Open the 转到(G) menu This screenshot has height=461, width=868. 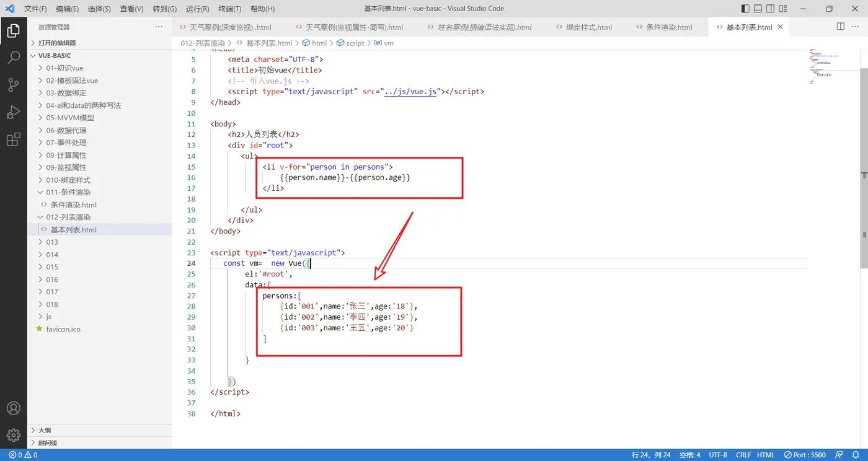click(x=164, y=9)
